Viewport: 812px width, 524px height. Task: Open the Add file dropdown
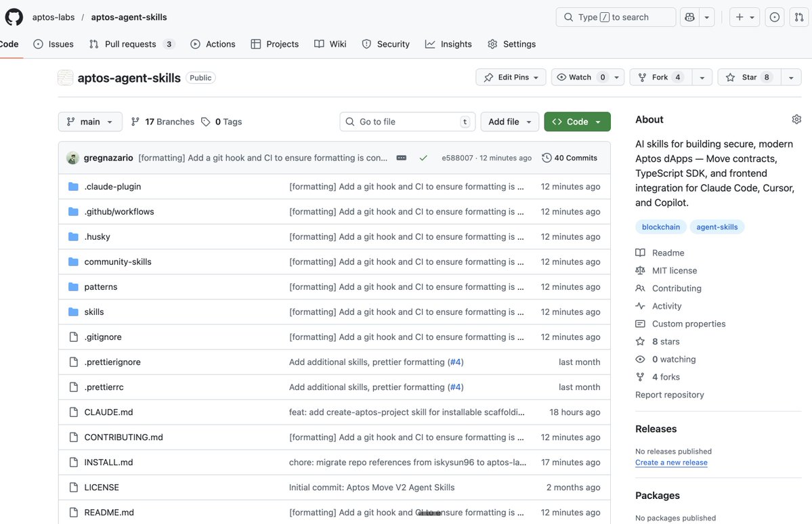pyautogui.click(x=509, y=122)
